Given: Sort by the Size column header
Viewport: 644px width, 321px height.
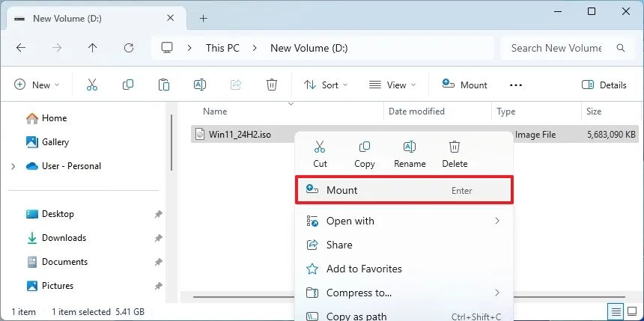Looking at the screenshot, I should coord(594,111).
